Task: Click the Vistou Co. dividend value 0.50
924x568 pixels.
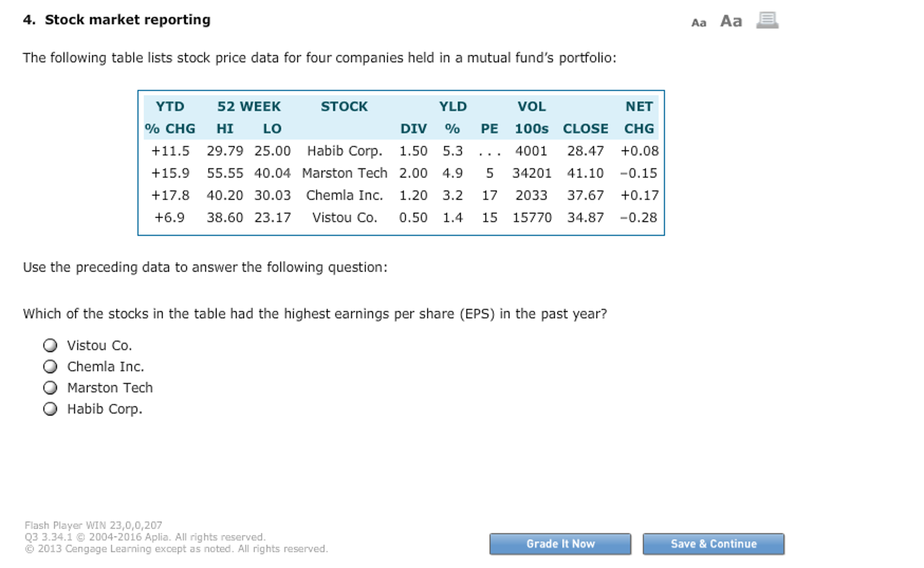Action: (413, 218)
